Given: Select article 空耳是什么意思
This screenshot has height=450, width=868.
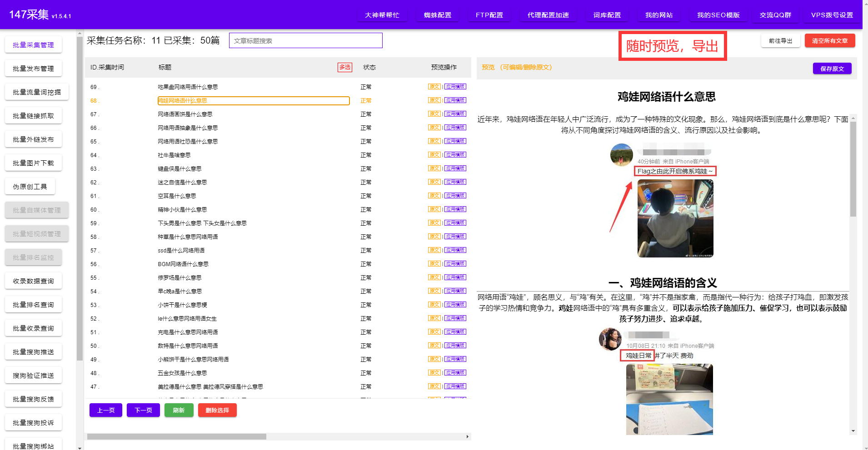Looking at the screenshot, I should click(177, 196).
